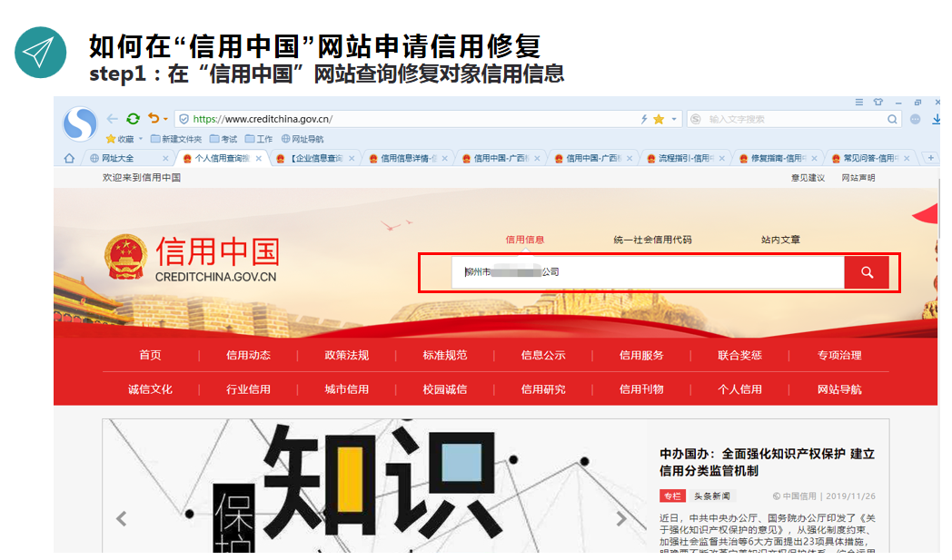This screenshot has height=560, width=952.
Task: Open 首页 in the red nav
Action: pos(150,355)
